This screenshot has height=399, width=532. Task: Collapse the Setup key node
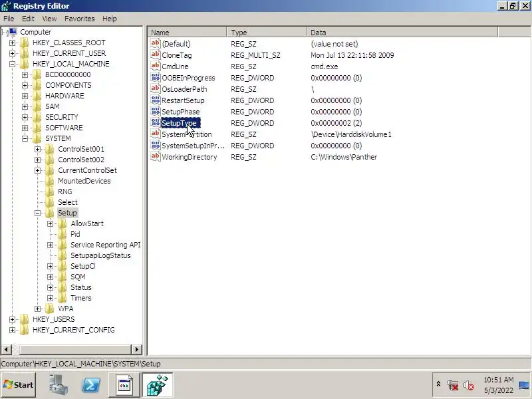[x=37, y=213]
